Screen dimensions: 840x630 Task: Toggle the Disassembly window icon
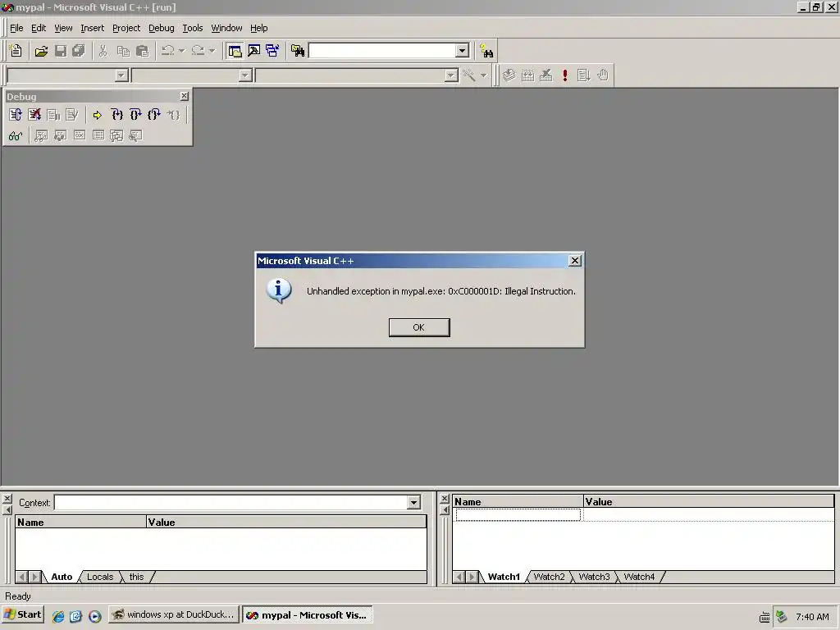[135, 135]
